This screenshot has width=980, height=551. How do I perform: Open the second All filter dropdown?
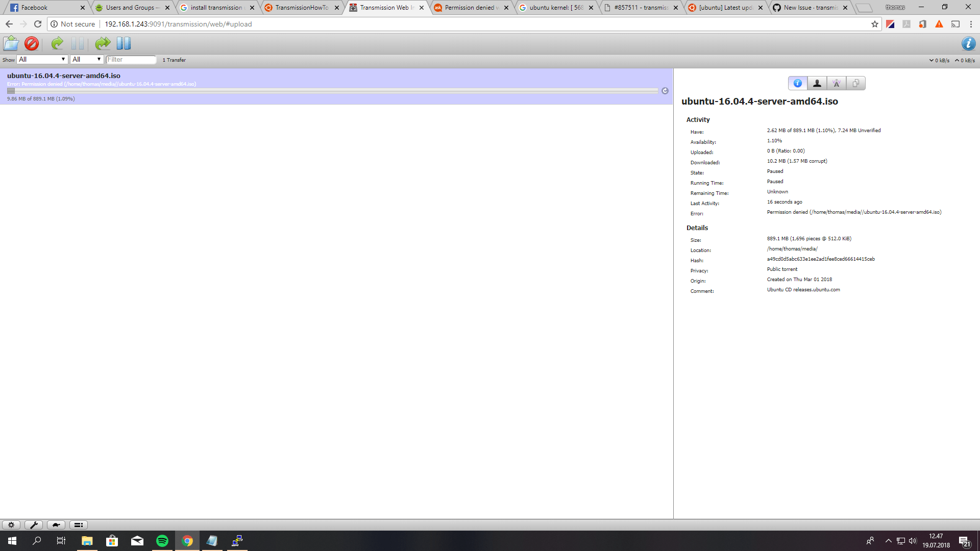pos(86,59)
